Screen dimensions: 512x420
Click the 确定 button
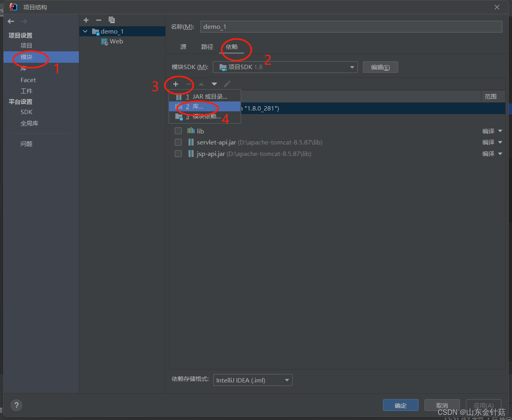tap(401, 405)
